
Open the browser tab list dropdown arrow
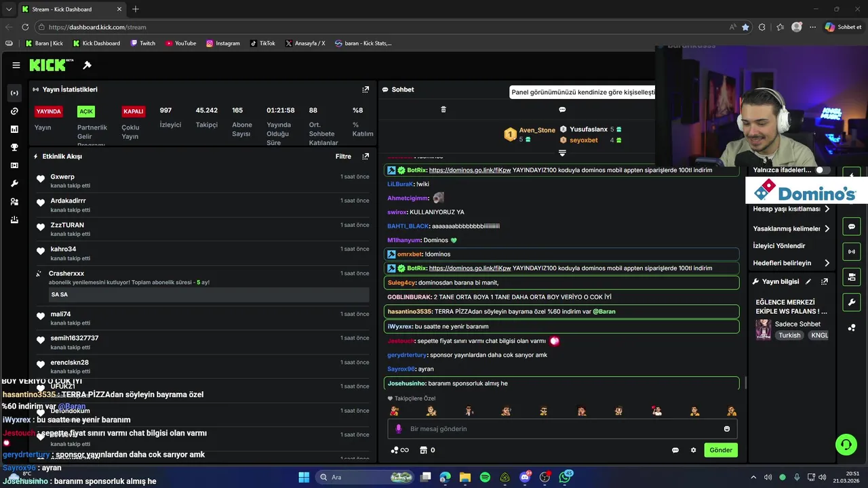coord(9,9)
